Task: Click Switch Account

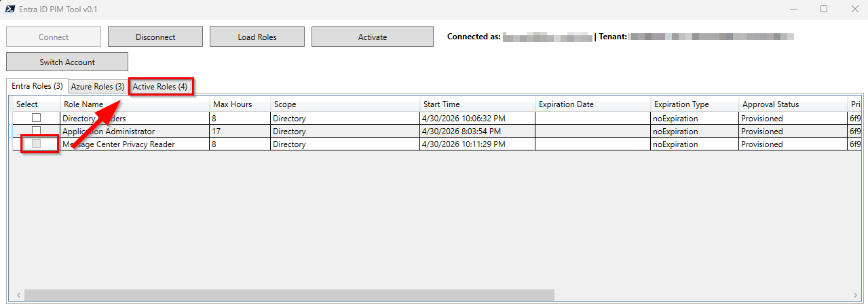Action: (x=67, y=62)
